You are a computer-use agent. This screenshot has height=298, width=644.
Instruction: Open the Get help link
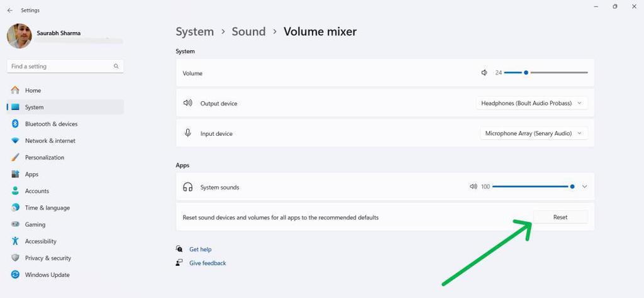coord(200,250)
